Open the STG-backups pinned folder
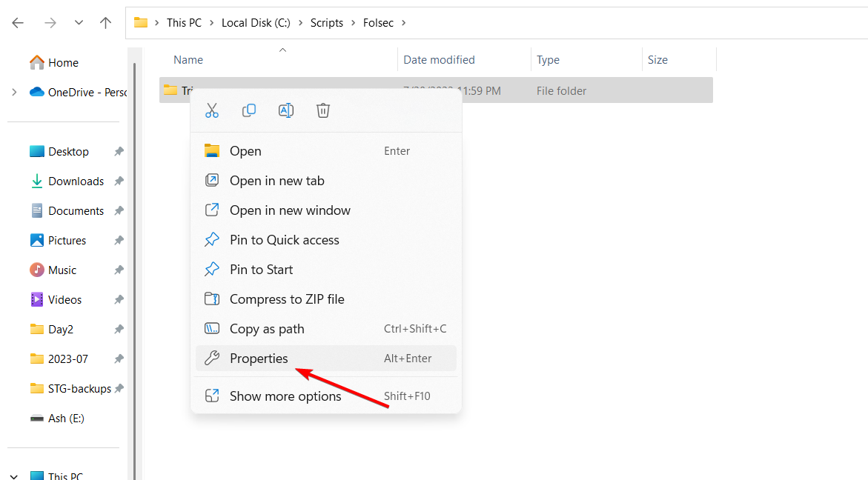868x480 pixels. coord(71,389)
